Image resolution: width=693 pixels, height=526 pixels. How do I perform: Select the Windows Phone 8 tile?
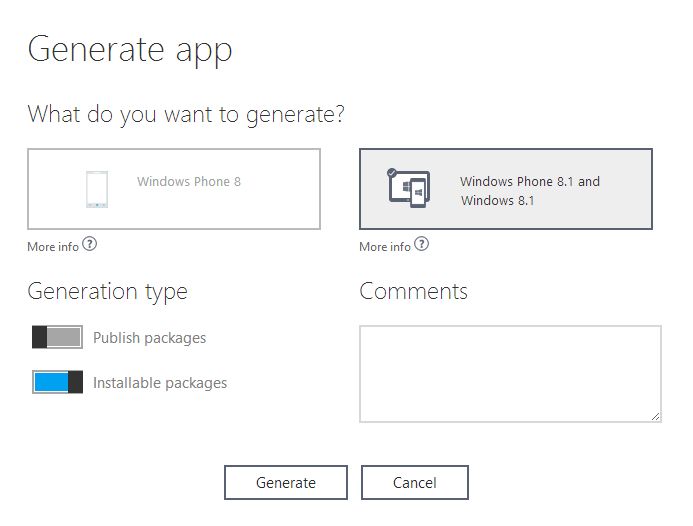coord(174,189)
